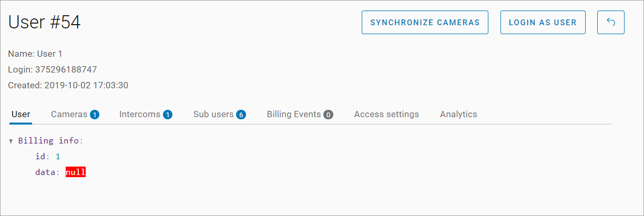Click the red null data value
Screen dimensions: 644x216
pos(76,172)
